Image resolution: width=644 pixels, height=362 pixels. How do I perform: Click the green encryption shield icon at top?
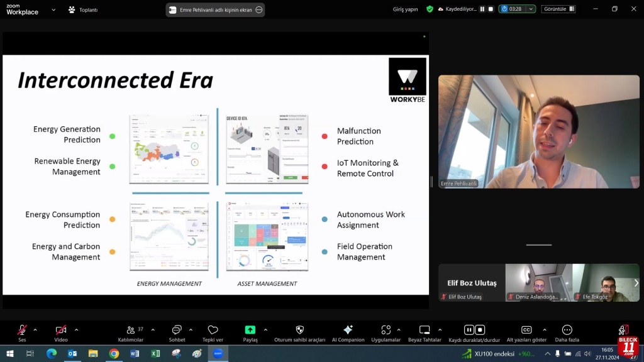pos(430,9)
